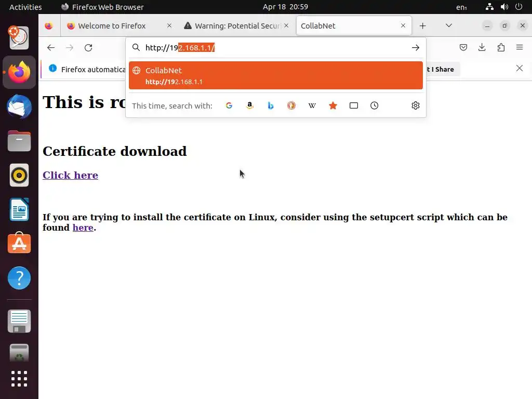Open the disk installer icon in dock
The height and width of the screenshot is (399, 532).
click(19, 37)
